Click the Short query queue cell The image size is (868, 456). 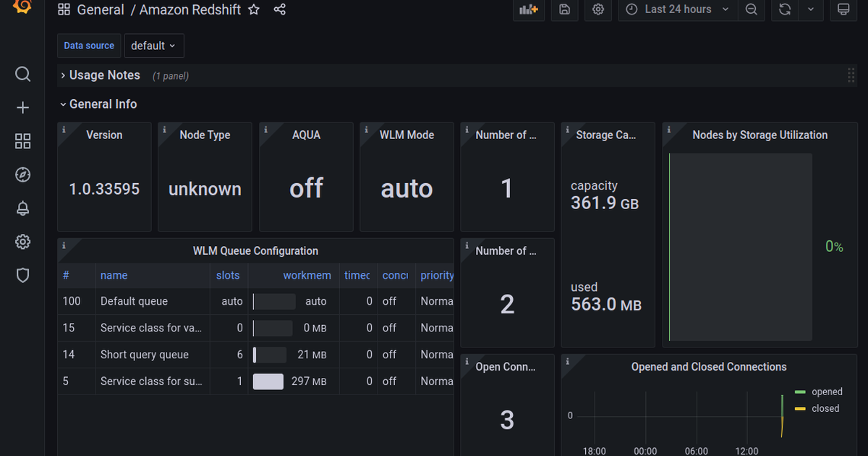coord(145,355)
